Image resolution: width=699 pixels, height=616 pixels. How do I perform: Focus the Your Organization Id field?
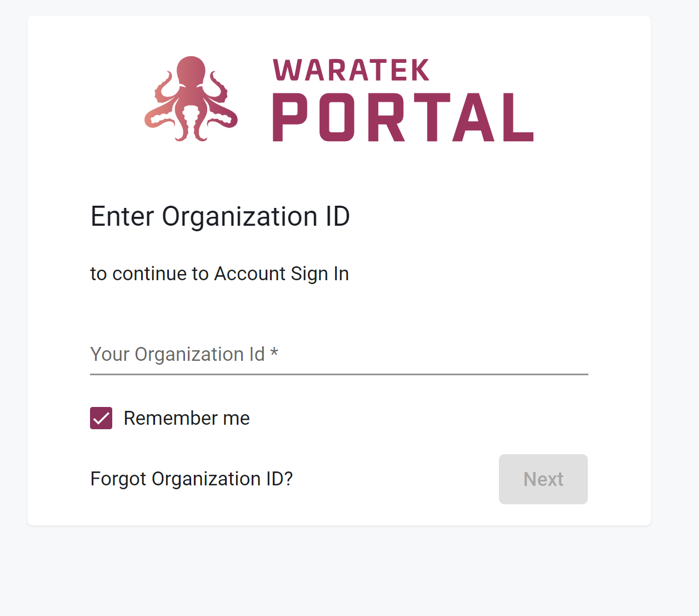pos(339,354)
